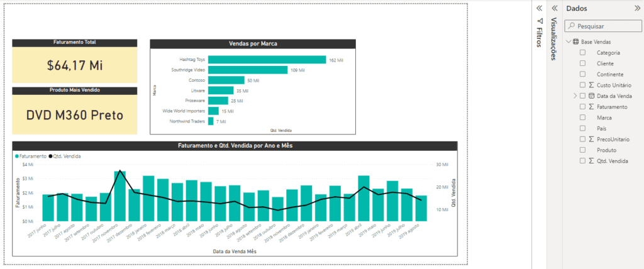644x269 pixels.
Task: Expand the Data da Venda hierarchy
Action: pos(575,96)
